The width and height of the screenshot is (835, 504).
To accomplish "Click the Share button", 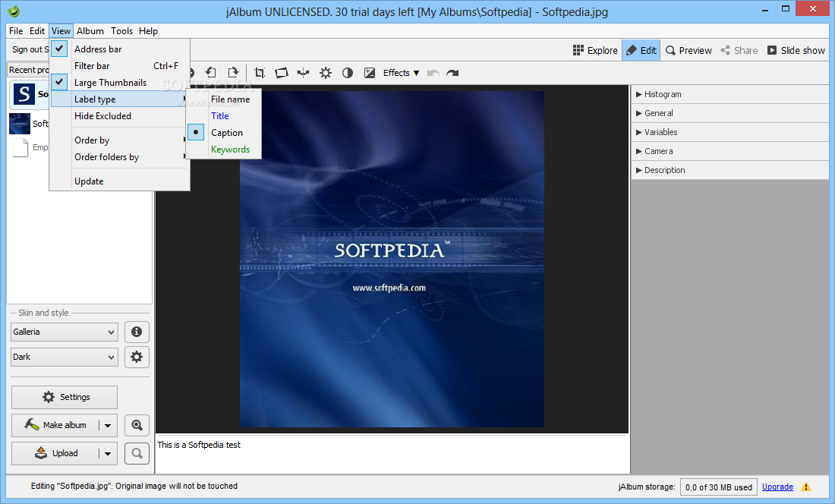I will [x=739, y=51].
